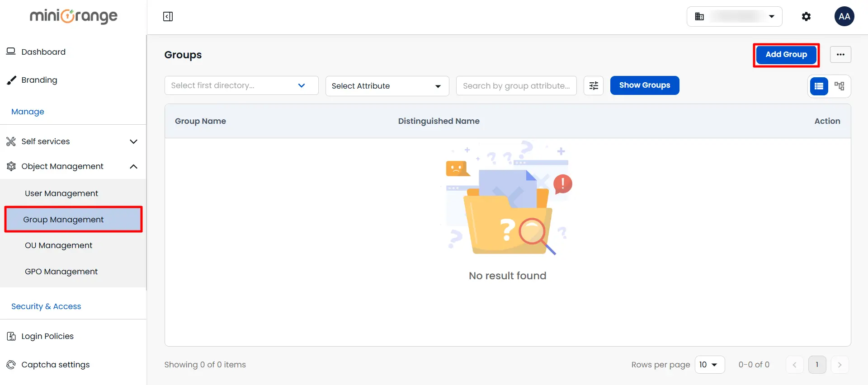Open Login Policies
This screenshot has width=868, height=385.
point(47,336)
